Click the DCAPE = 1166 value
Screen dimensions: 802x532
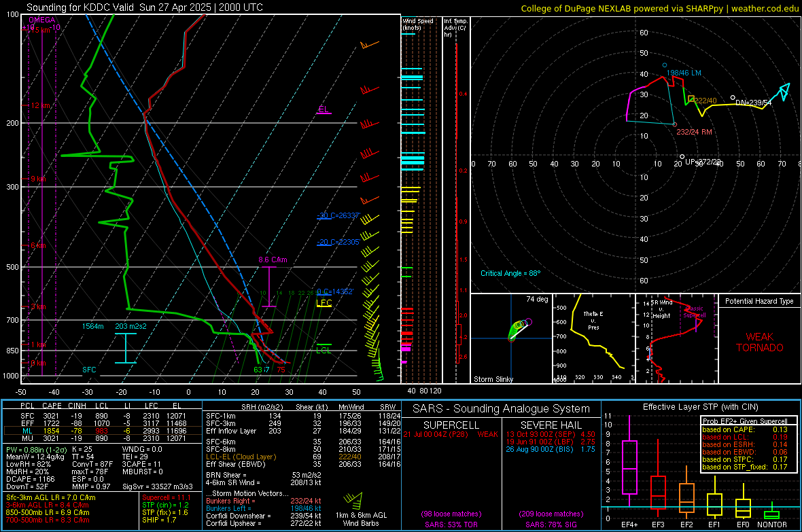pyautogui.click(x=30, y=479)
